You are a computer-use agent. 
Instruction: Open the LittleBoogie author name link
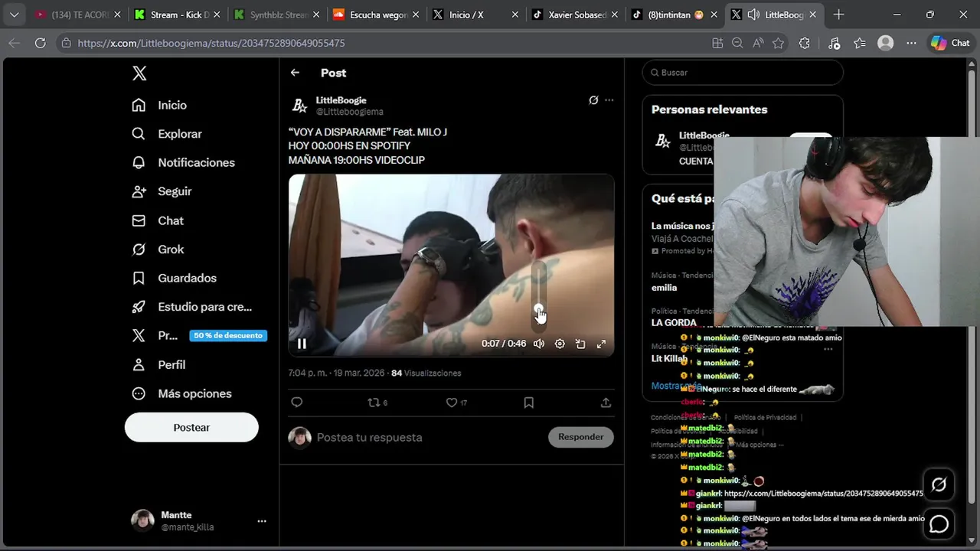tap(341, 100)
